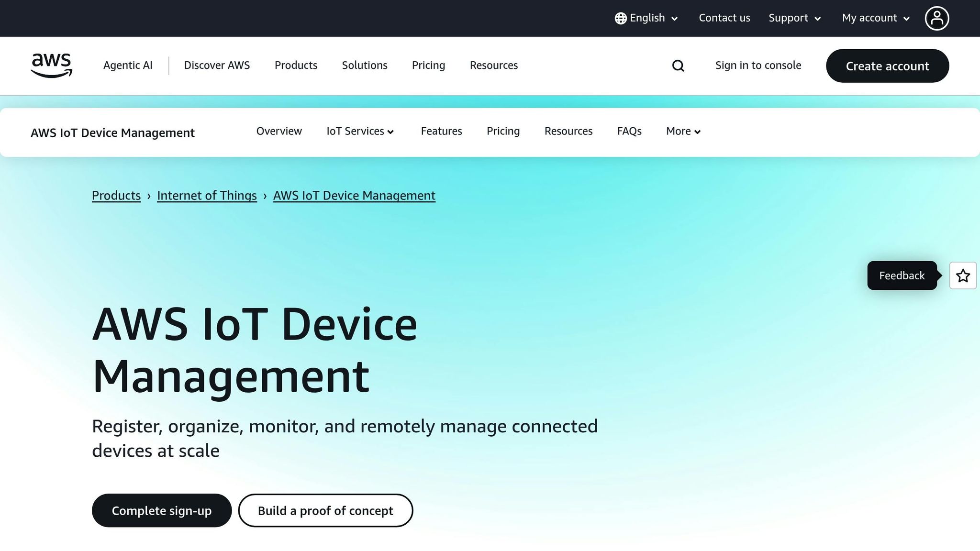Click the AWS IoT Device Management heading
The height and width of the screenshot is (551, 980).
[255, 351]
